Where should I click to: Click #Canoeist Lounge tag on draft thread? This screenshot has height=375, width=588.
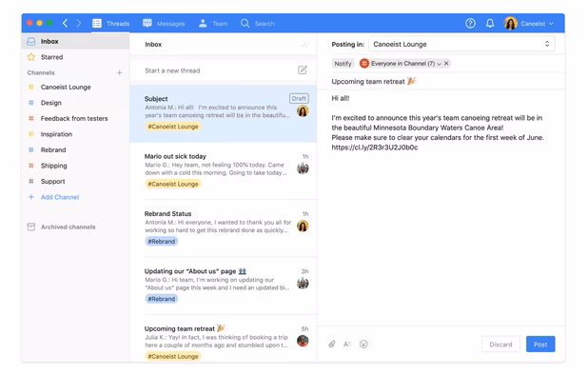coord(173,127)
